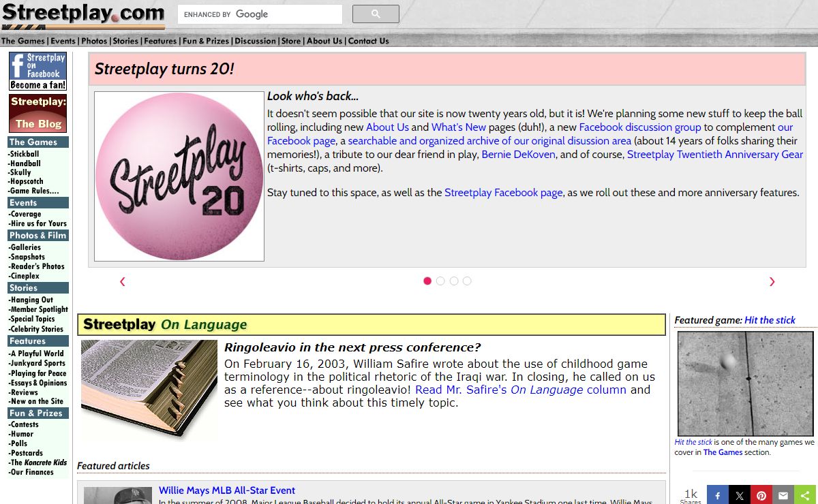Open the Streetplay Blog badge
Image resolution: width=818 pixels, height=504 pixels.
[x=37, y=113]
